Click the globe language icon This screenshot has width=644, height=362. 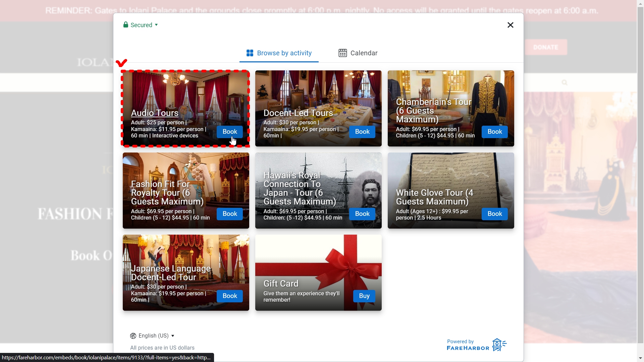pyautogui.click(x=133, y=336)
